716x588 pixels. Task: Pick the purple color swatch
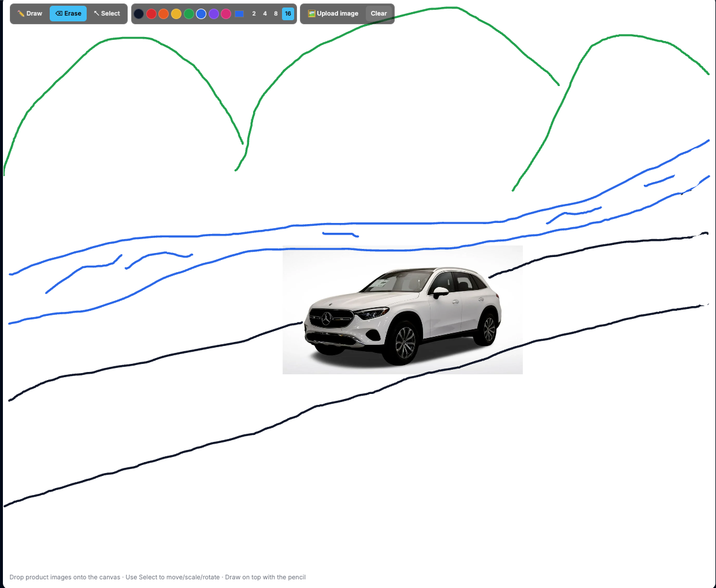(x=214, y=14)
